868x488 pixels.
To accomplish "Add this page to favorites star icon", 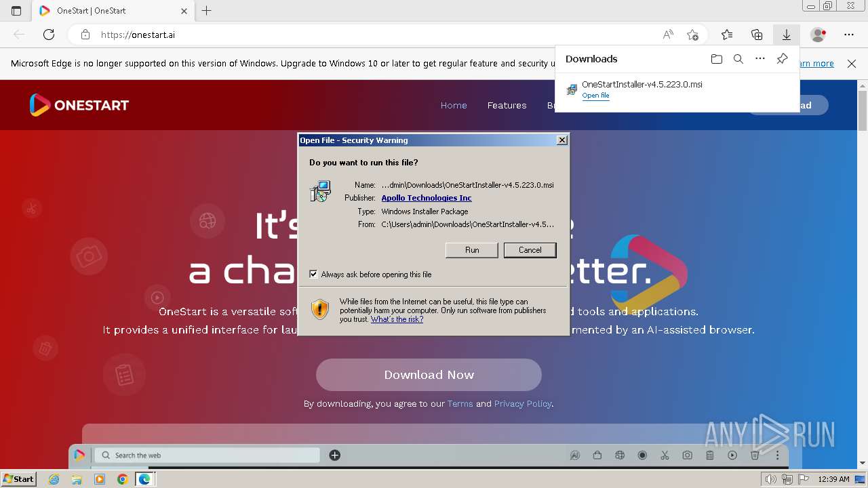I will 692,35.
